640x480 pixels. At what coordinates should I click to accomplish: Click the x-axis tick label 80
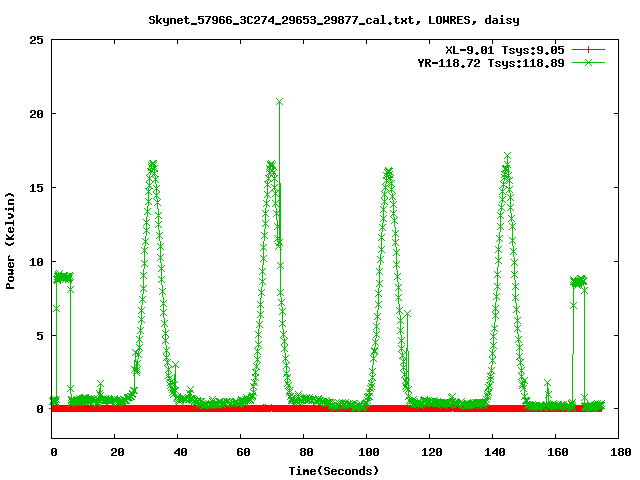point(306,452)
